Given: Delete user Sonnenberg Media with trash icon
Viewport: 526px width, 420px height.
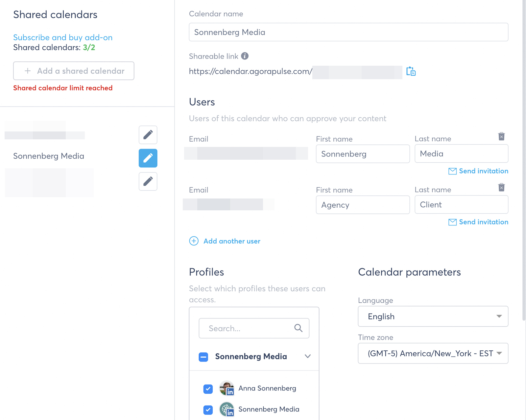Looking at the screenshot, I should point(501,136).
